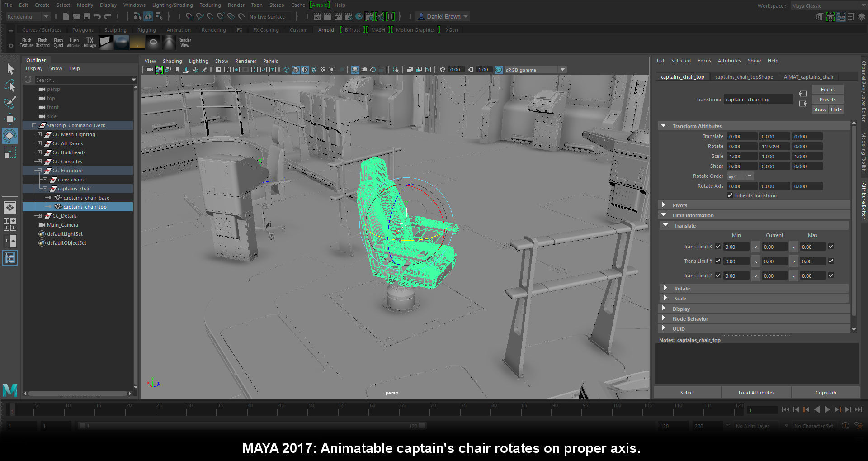This screenshot has width=868, height=461.
Task: Open the Rotate Order dropdown
Action: click(x=740, y=176)
